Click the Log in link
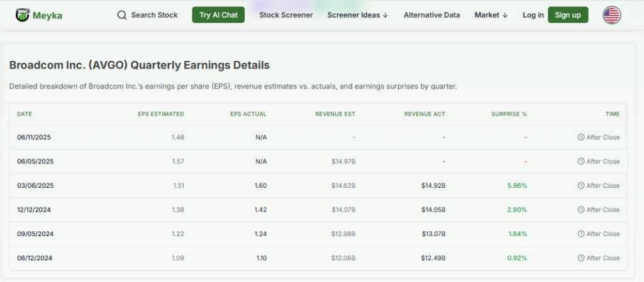 [533, 15]
